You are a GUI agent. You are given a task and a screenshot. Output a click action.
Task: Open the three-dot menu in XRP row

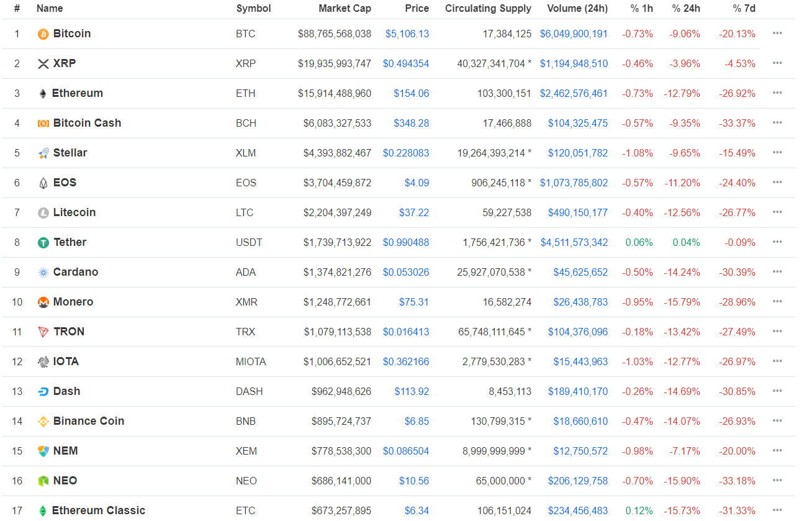[777, 63]
